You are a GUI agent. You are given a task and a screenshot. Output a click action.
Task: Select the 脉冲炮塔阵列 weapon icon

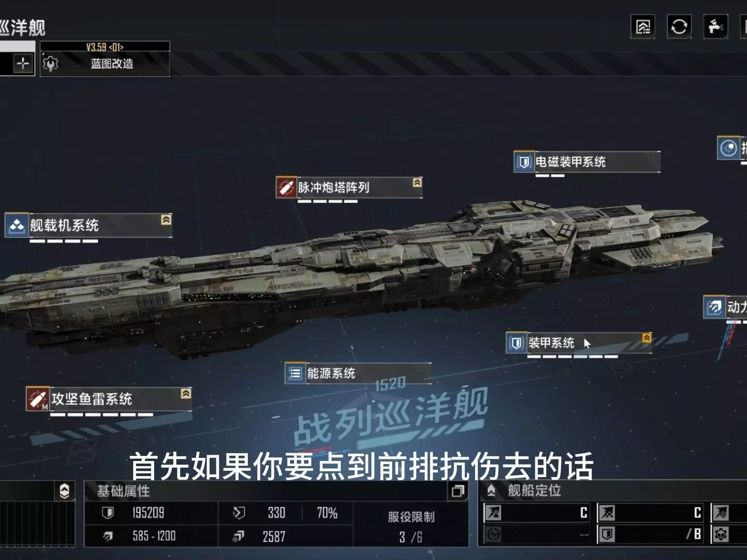pos(286,187)
